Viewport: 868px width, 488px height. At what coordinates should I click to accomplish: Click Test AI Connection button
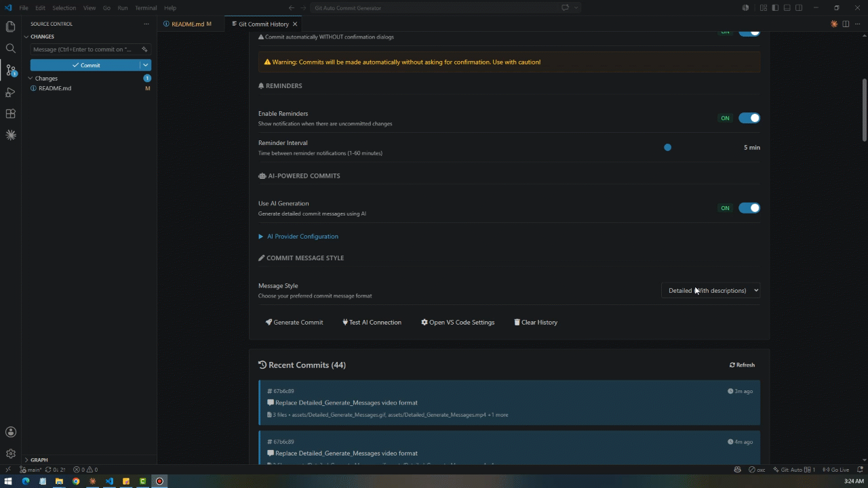point(372,323)
